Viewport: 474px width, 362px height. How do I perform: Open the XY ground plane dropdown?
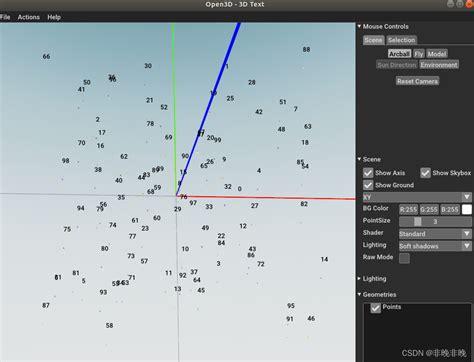(417, 197)
